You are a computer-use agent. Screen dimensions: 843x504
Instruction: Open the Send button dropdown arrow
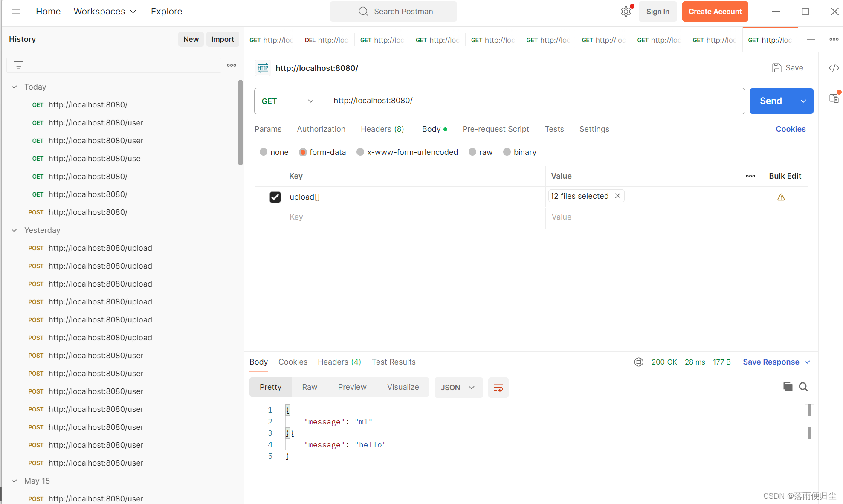pyautogui.click(x=803, y=101)
